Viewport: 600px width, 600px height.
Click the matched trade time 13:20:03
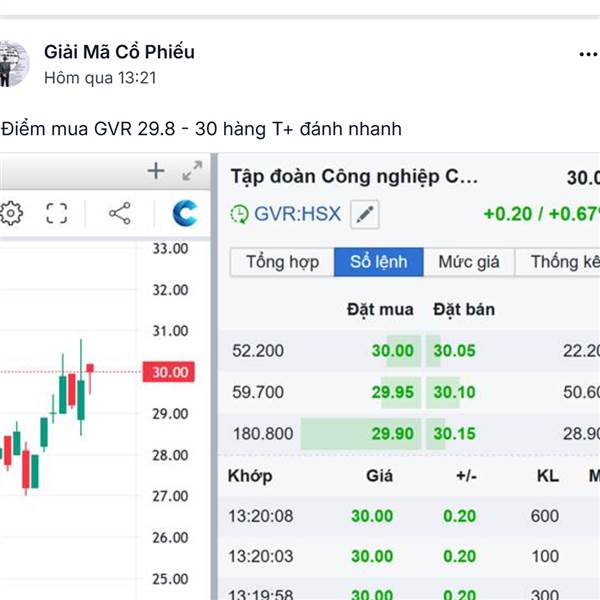pos(261,556)
